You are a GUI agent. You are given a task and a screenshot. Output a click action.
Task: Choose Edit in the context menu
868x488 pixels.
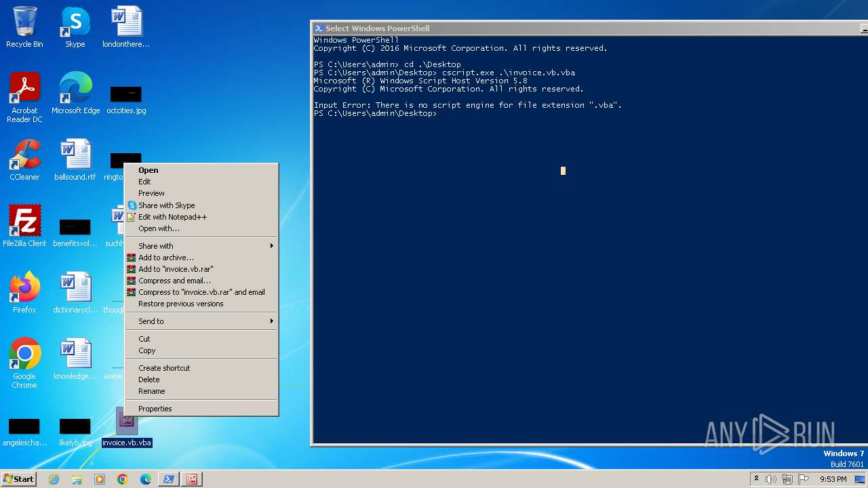tap(201, 182)
